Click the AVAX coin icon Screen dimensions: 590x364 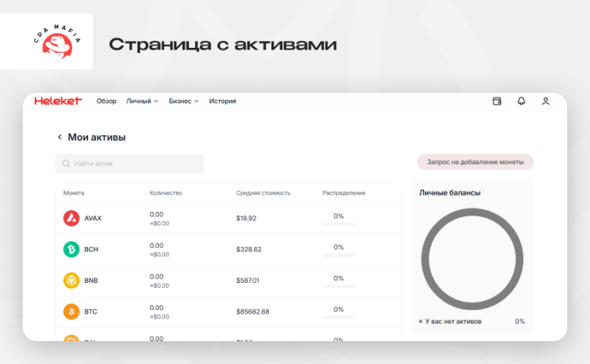72,219
